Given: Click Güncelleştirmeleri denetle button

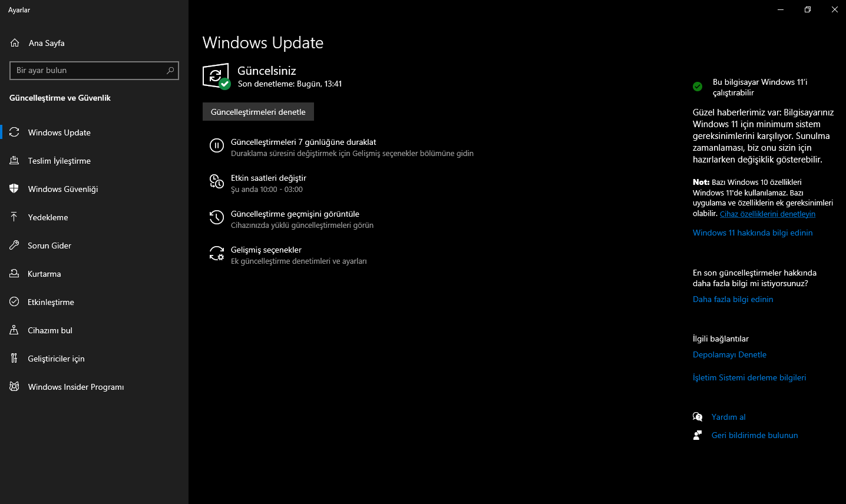Looking at the screenshot, I should (258, 112).
